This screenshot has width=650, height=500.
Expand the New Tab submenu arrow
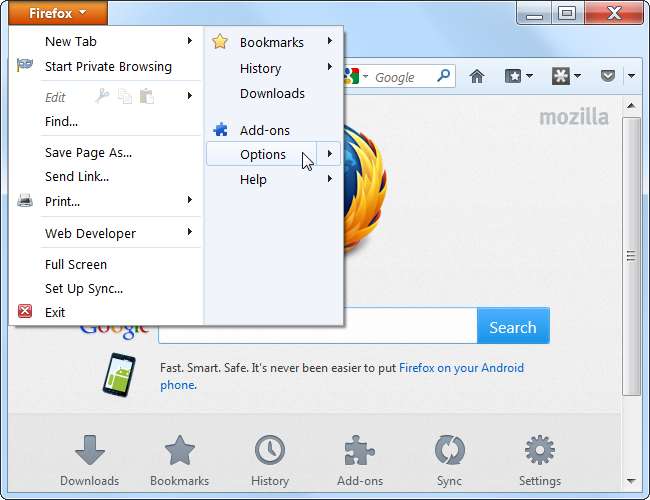coord(189,41)
